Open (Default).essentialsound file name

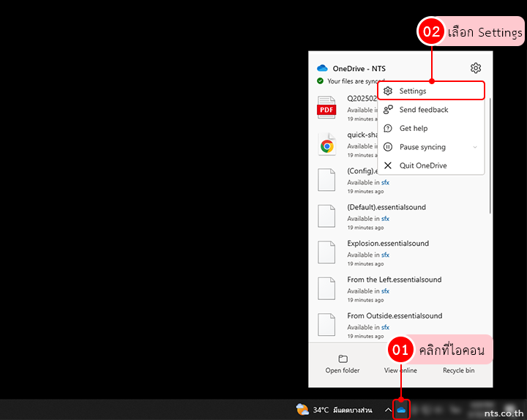(386, 207)
